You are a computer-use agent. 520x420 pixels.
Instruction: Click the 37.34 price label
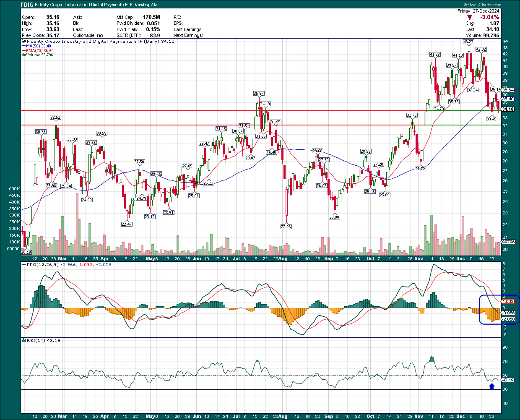tap(473, 90)
